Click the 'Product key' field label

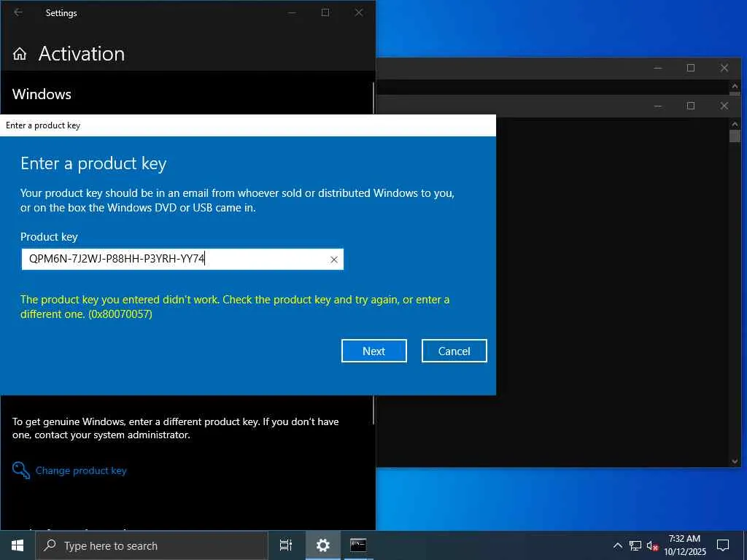point(49,237)
